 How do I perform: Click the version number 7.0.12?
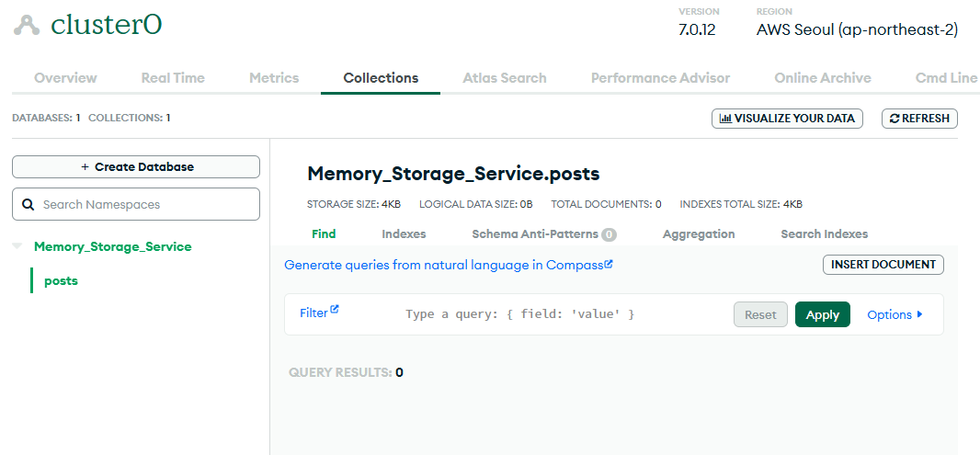point(698,29)
